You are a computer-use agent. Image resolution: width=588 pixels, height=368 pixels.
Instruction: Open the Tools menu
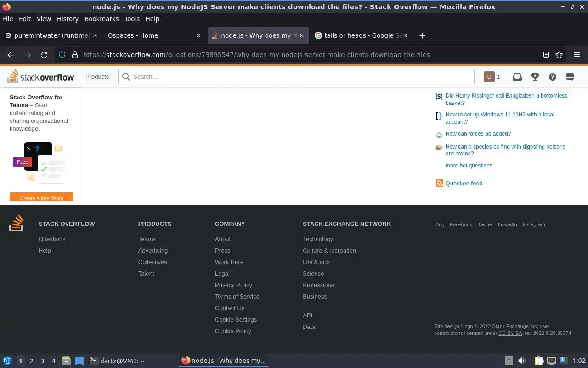coord(132,19)
